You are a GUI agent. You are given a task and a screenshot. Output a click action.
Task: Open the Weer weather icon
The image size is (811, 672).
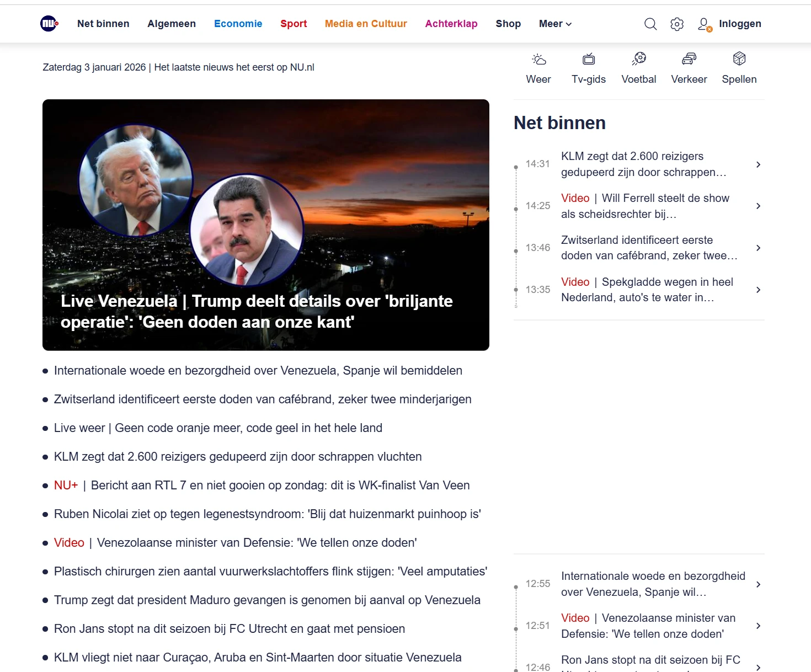pyautogui.click(x=538, y=59)
